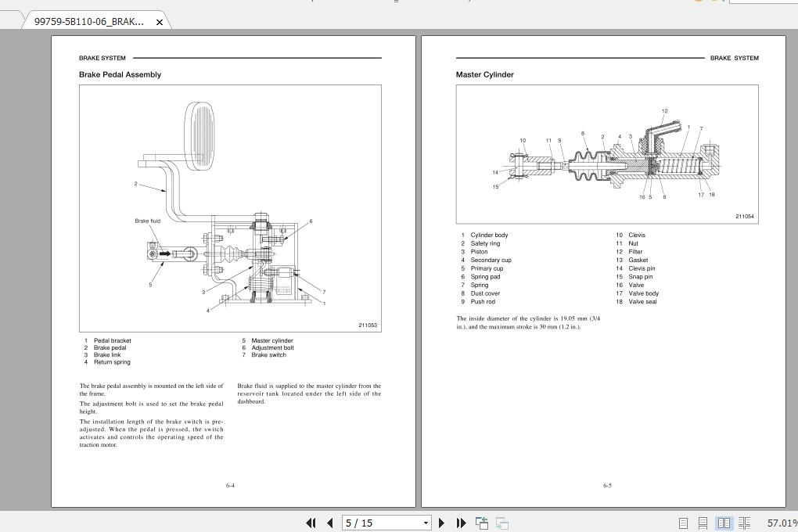798x532 pixels.
Task: Toggle single page view mode off
Action: (683, 523)
